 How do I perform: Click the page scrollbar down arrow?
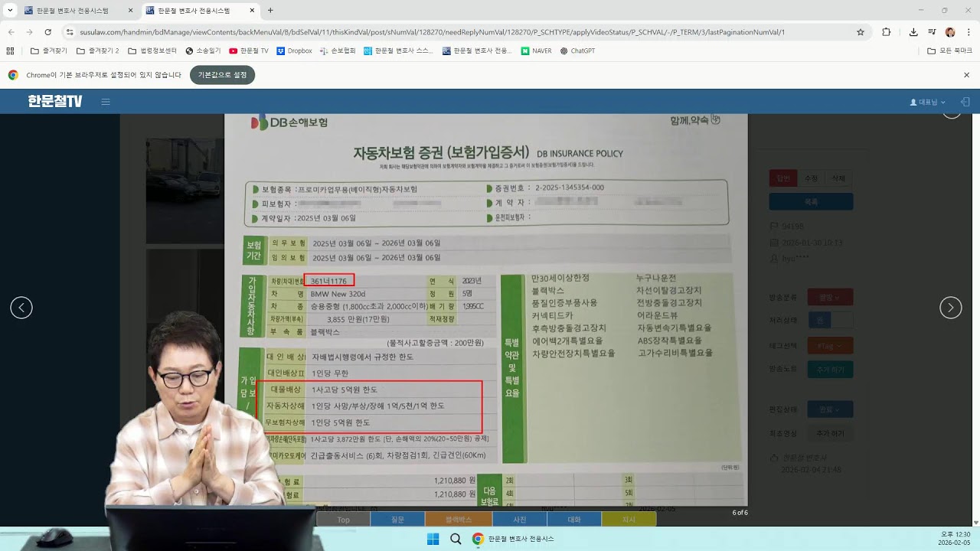point(975,522)
